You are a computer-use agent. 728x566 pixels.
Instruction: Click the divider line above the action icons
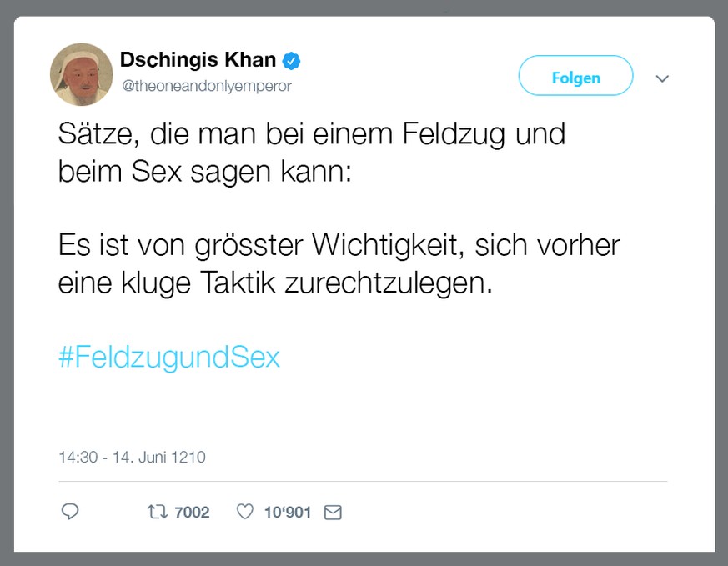[363, 482]
